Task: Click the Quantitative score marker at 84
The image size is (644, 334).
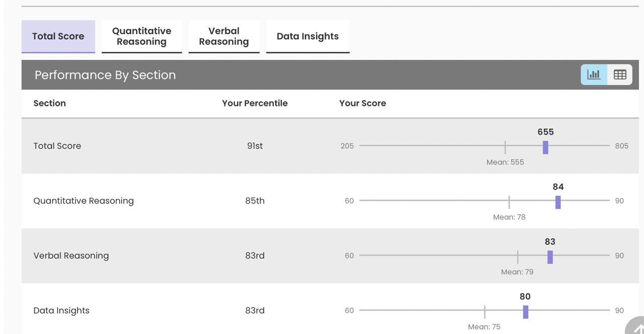Action: 558,202
